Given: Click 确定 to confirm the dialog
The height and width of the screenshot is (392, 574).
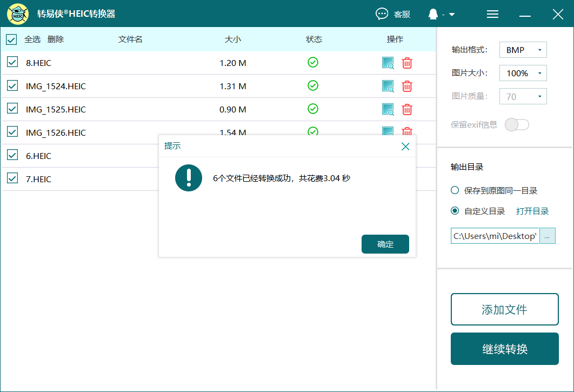Looking at the screenshot, I should coord(385,244).
